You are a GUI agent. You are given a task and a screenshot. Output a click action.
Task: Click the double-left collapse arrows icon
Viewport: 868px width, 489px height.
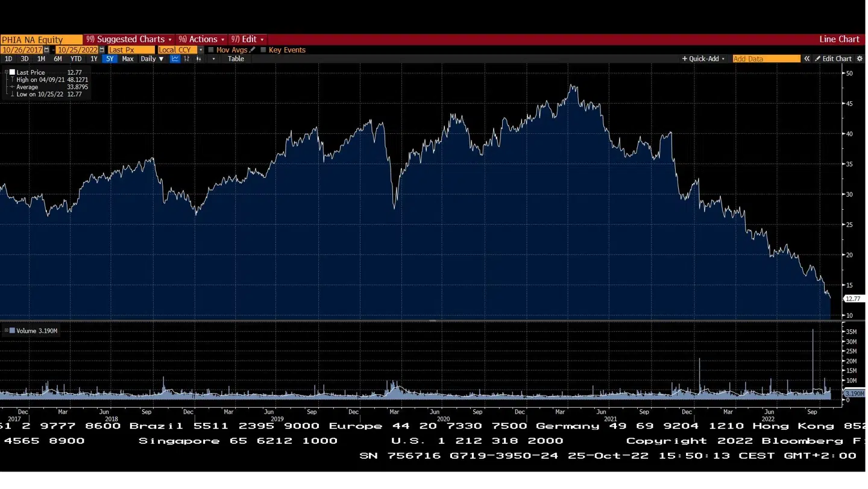tap(807, 59)
